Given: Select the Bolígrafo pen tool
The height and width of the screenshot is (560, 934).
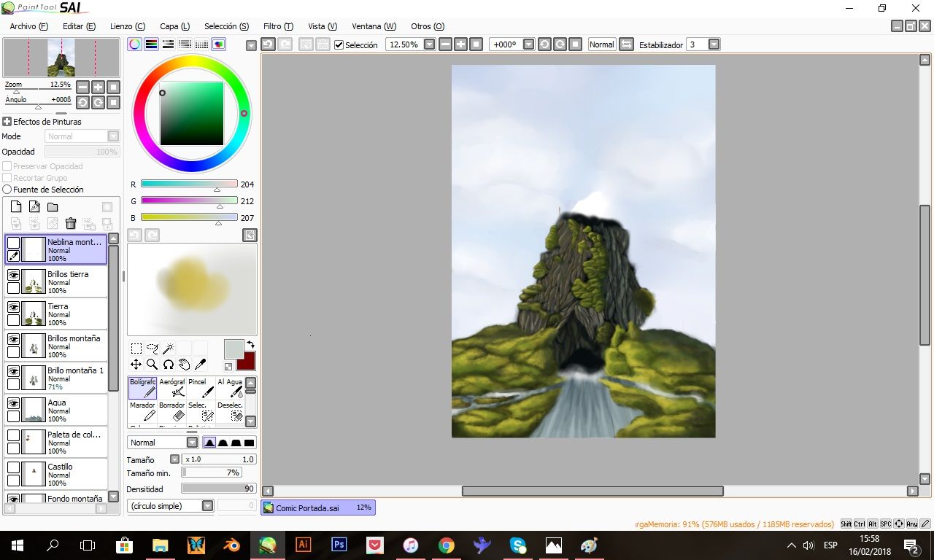Looking at the screenshot, I should [x=142, y=388].
